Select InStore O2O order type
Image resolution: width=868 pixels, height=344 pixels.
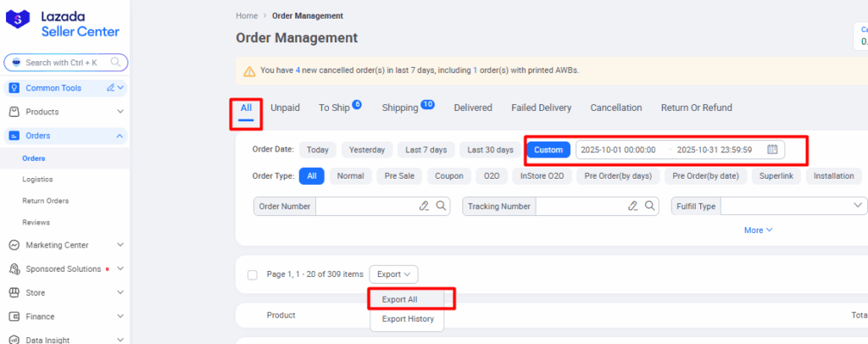coord(542,176)
